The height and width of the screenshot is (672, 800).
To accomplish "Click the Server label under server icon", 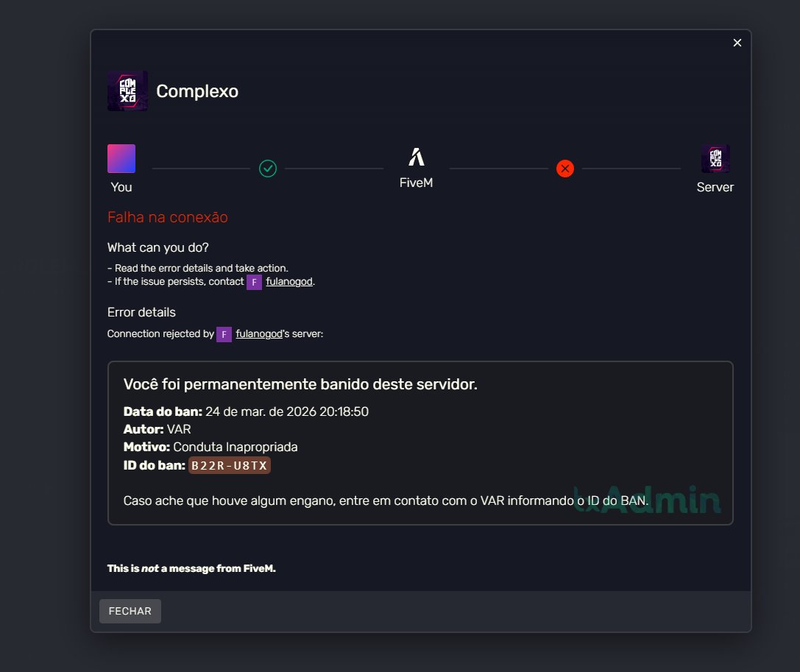I will pyautogui.click(x=715, y=187).
